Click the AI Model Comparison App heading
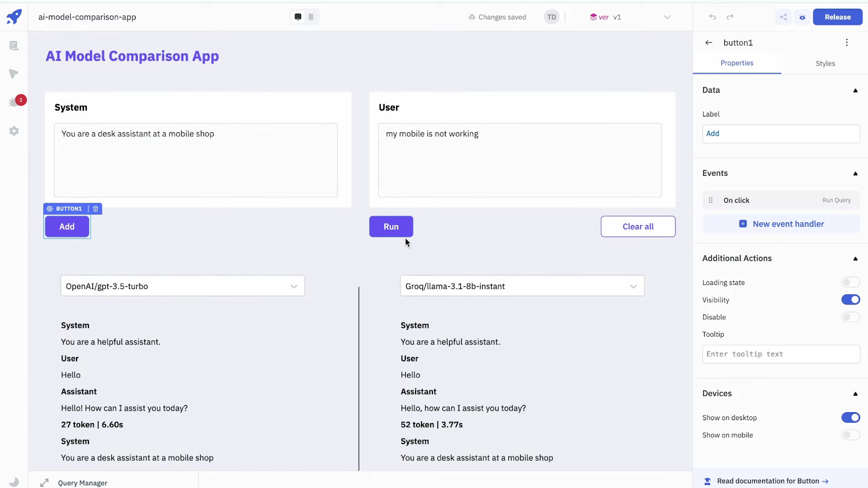Viewport: 868px width, 488px height. click(132, 56)
